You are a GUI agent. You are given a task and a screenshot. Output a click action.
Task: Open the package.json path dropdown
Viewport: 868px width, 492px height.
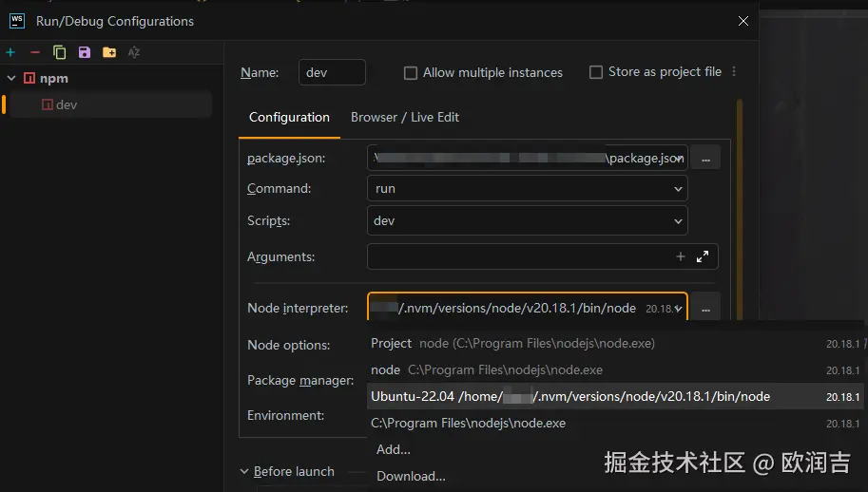coord(679,159)
